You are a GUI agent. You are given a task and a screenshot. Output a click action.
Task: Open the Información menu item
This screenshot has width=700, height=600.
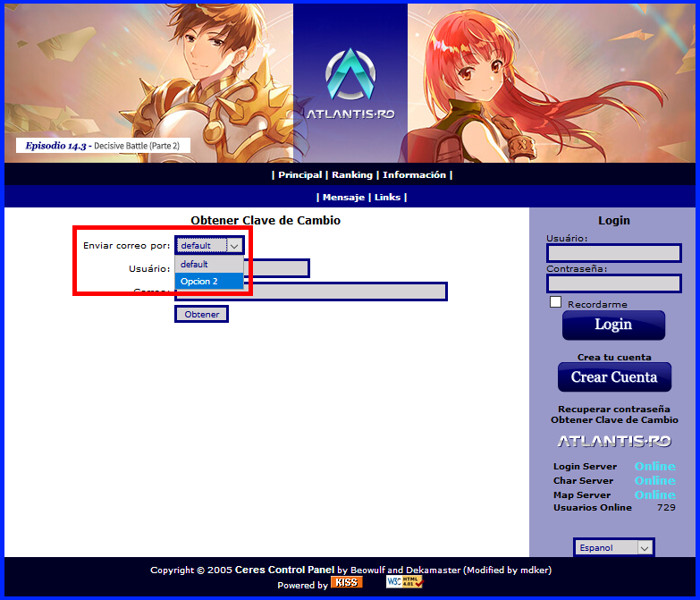[x=414, y=175]
